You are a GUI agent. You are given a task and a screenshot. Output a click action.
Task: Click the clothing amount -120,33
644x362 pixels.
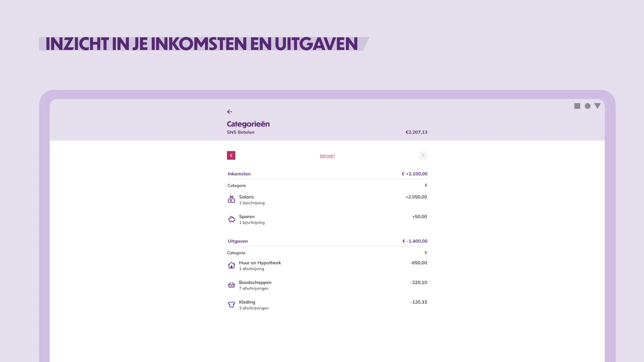coord(419,302)
